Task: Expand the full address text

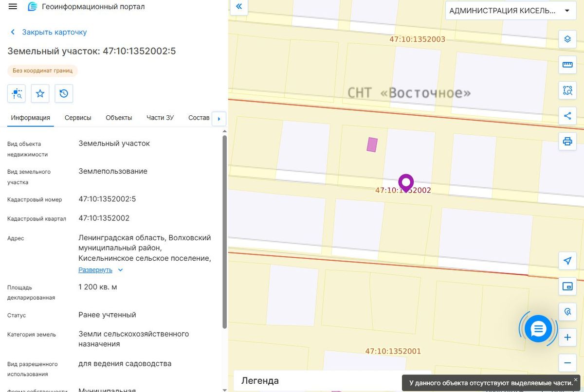Action: tap(101, 270)
